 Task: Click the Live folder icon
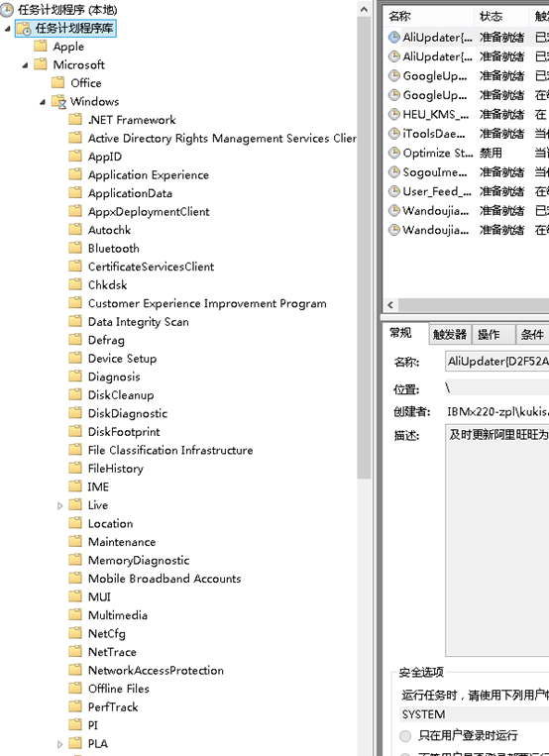(x=75, y=504)
